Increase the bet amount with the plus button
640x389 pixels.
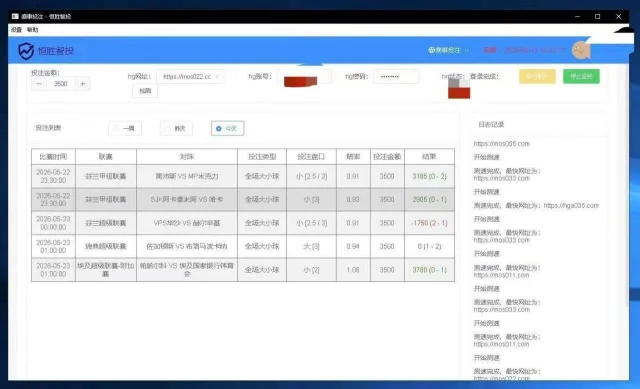[82, 84]
